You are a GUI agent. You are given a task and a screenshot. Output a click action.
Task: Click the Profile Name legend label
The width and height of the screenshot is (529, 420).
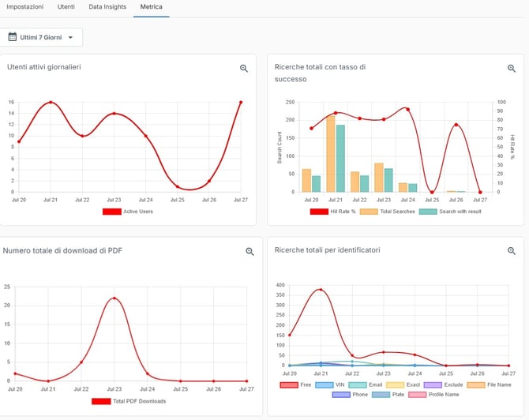click(444, 395)
